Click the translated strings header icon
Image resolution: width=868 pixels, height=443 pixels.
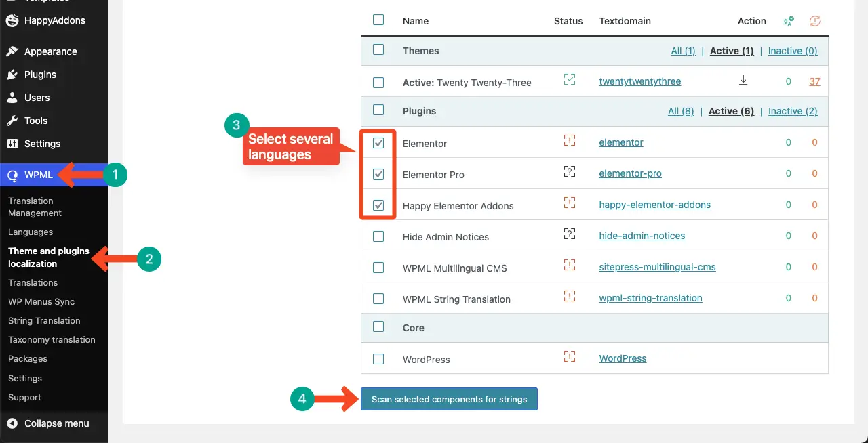[788, 21]
